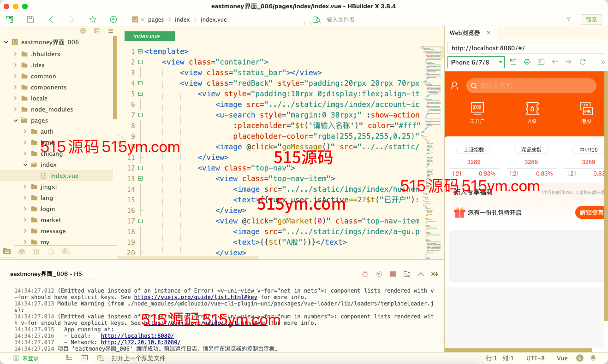
Task: Collapse the eastmoney界面_006 project root
Action: (6, 42)
